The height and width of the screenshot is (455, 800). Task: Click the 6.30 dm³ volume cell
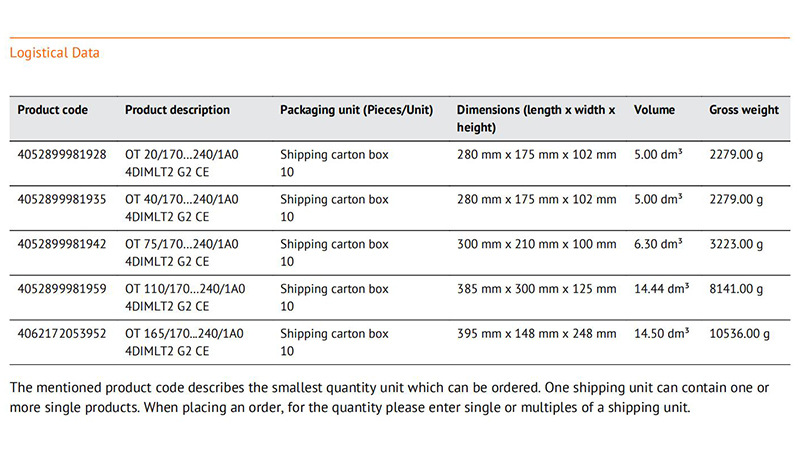pyautogui.click(x=658, y=244)
